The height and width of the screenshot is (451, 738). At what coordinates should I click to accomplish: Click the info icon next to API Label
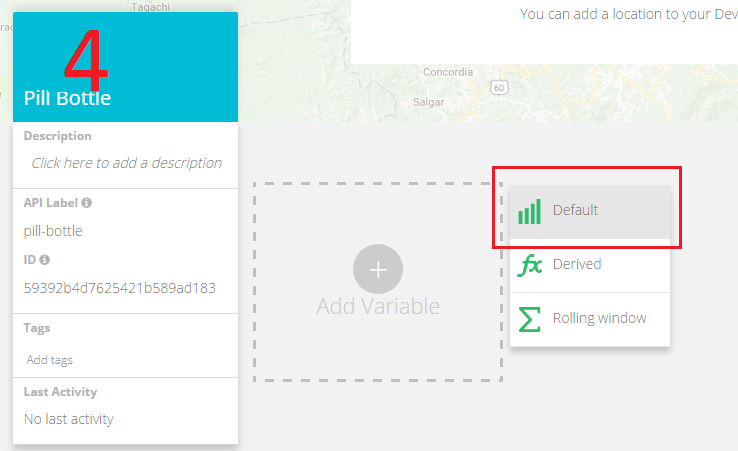pos(87,203)
